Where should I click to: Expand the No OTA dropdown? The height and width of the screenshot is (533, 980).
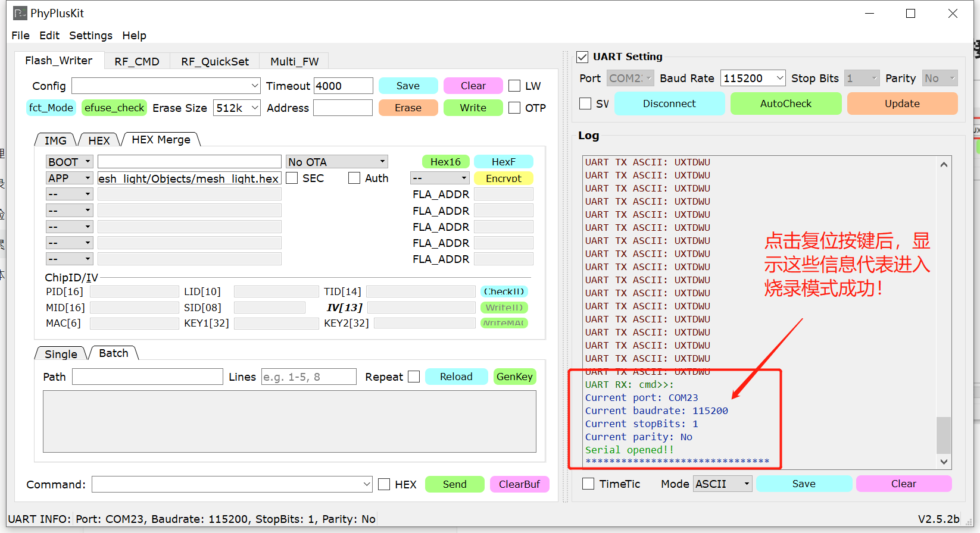pyautogui.click(x=337, y=162)
